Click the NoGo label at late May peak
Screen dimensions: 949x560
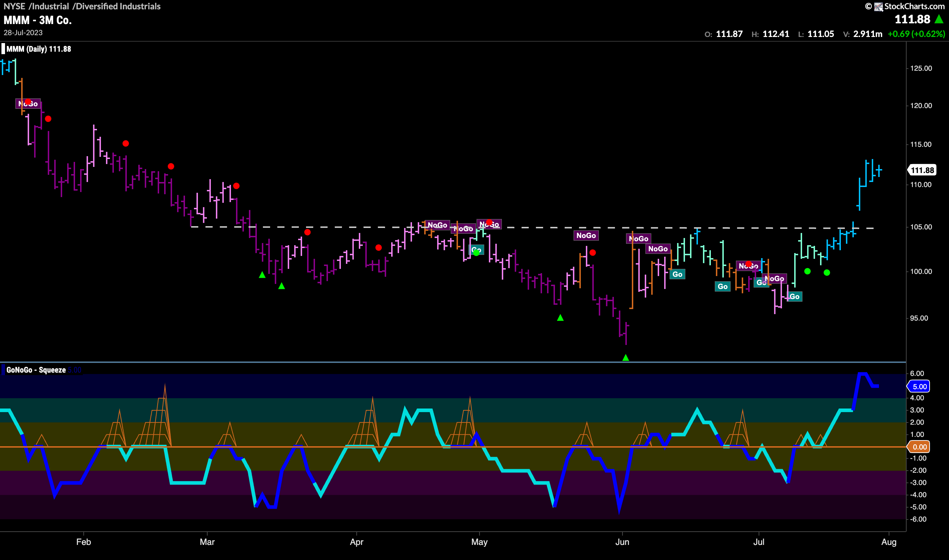point(586,235)
